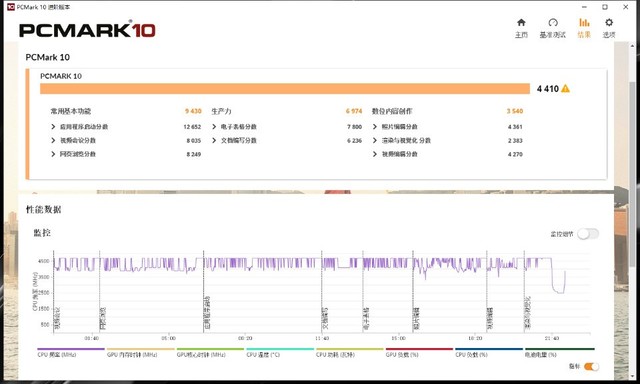The height and width of the screenshot is (384, 640).
Task: Click the spreadsheets (电子表格) chart marker
Action: (x=366, y=318)
